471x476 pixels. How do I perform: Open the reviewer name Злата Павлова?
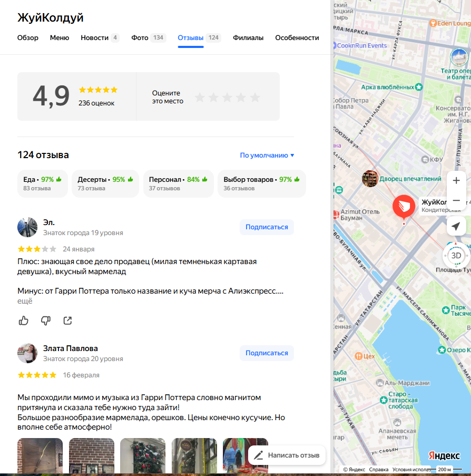(71, 348)
